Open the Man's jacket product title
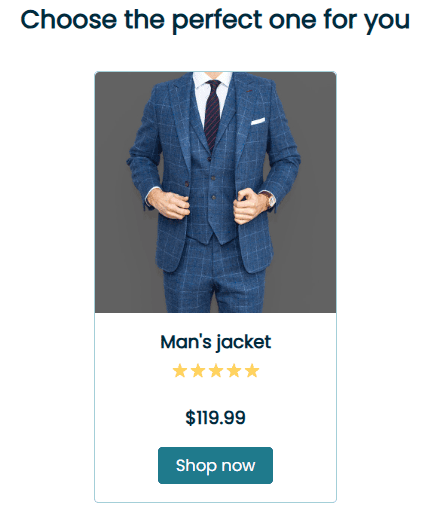440x513 pixels. [x=216, y=342]
